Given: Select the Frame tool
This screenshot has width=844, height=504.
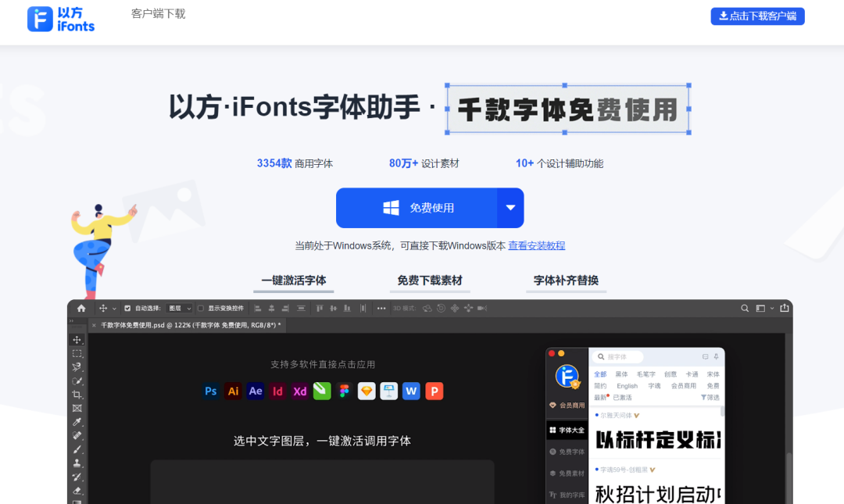Looking at the screenshot, I should click(77, 408).
